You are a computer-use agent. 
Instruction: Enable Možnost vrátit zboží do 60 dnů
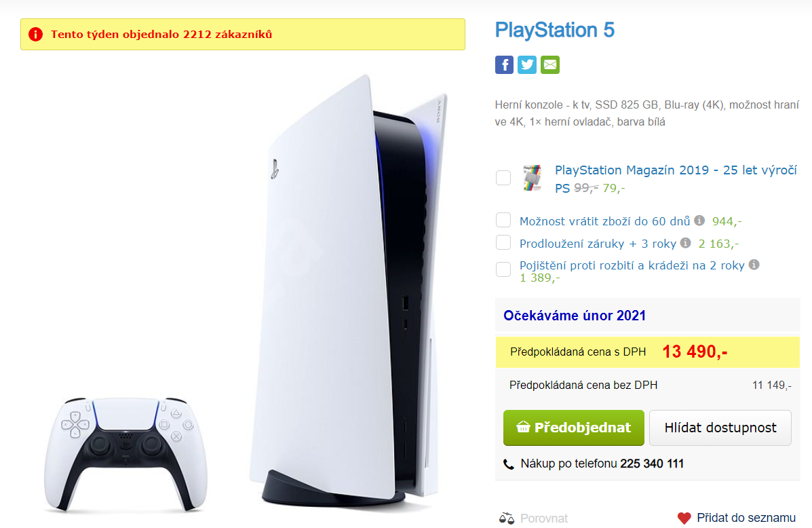[503, 220]
